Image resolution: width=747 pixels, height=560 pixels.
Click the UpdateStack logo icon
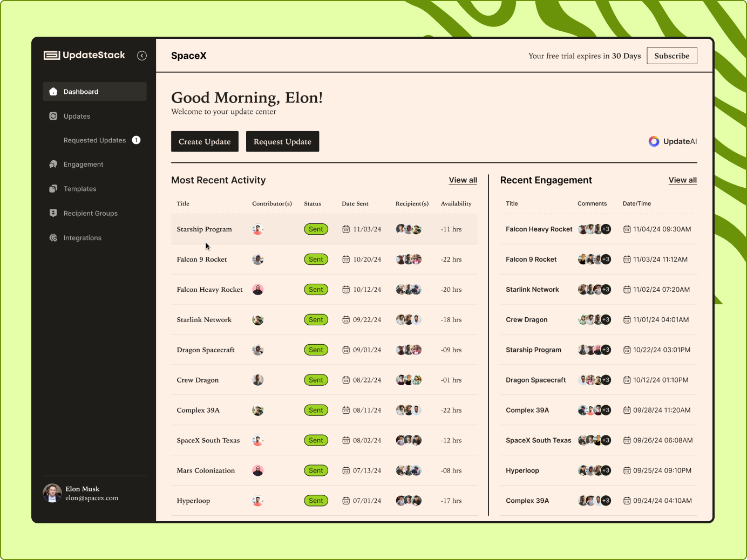(52, 55)
